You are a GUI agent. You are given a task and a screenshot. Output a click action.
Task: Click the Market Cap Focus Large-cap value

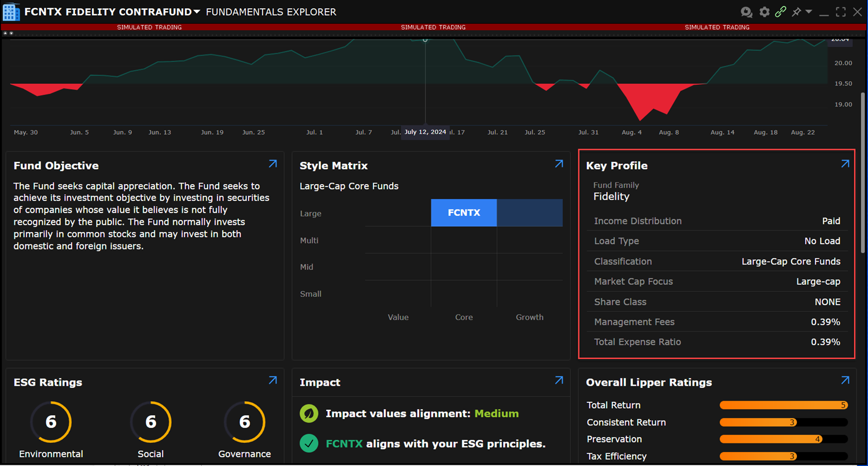point(818,282)
